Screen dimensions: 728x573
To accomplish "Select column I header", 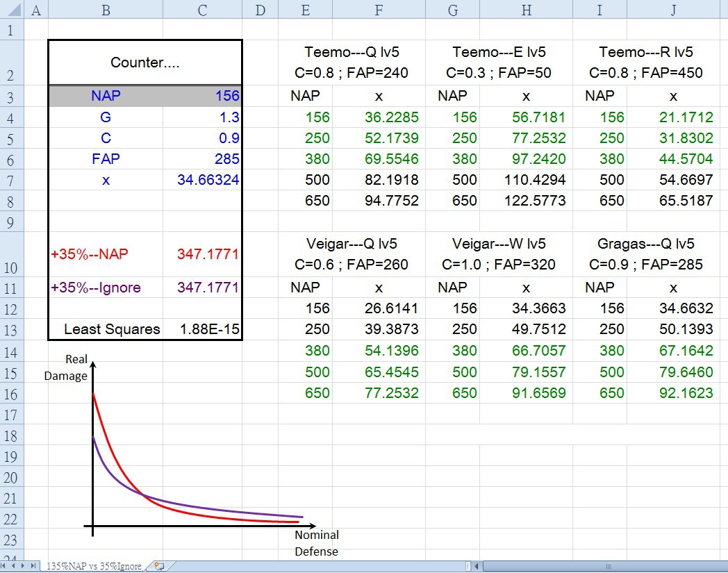I will pyautogui.click(x=600, y=10).
